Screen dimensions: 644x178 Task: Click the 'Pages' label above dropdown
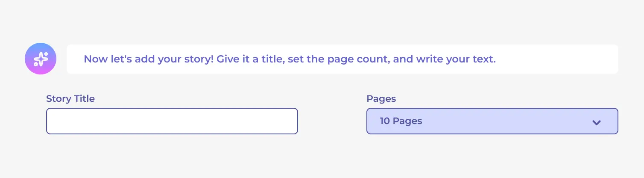[x=381, y=99]
